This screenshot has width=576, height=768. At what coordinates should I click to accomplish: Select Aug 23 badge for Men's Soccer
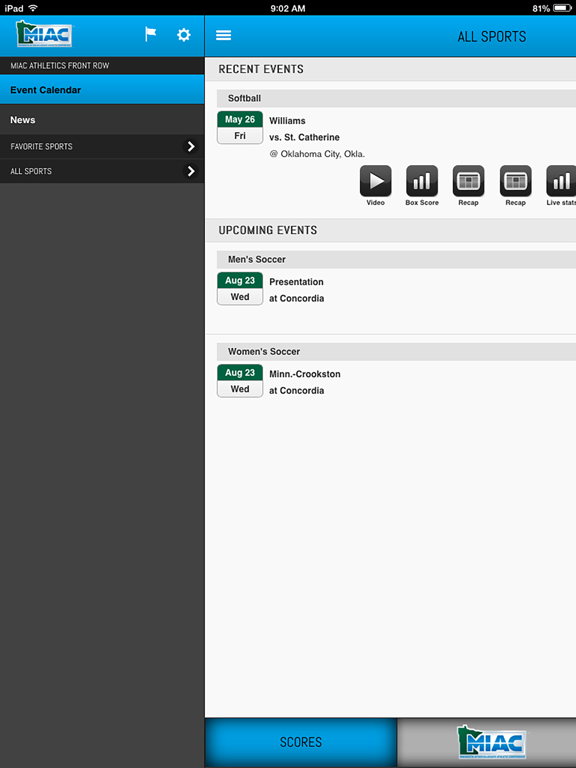pos(240,288)
